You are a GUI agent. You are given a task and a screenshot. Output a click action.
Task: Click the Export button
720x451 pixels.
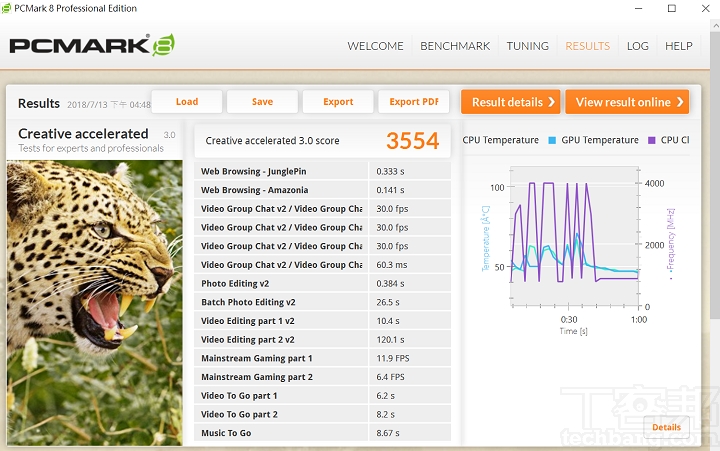click(x=338, y=101)
